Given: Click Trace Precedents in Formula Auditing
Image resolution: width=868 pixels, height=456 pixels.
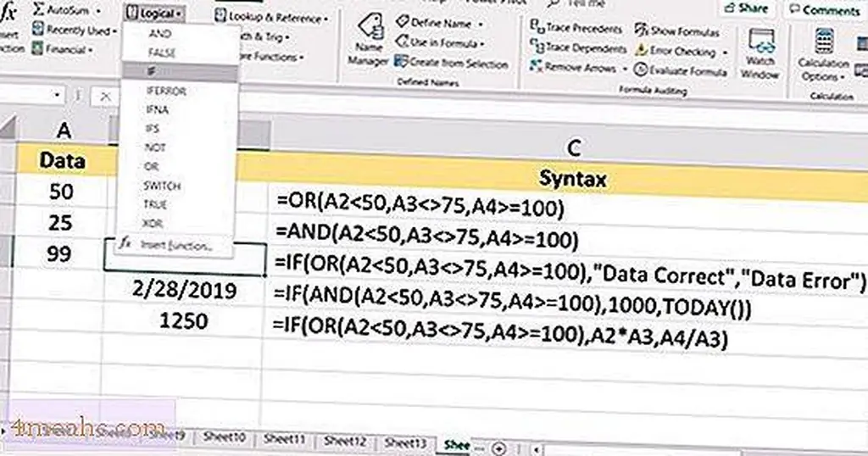Looking at the screenshot, I should (578, 28).
